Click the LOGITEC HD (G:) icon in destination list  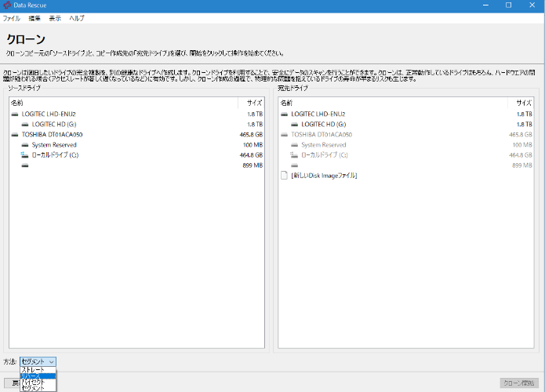296,124
